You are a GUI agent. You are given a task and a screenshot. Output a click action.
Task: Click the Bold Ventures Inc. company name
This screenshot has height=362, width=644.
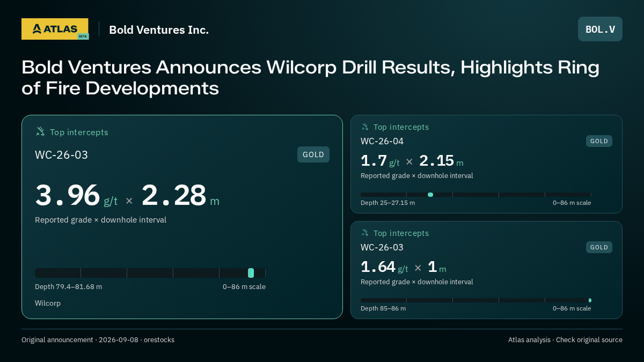(x=159, y=29)
